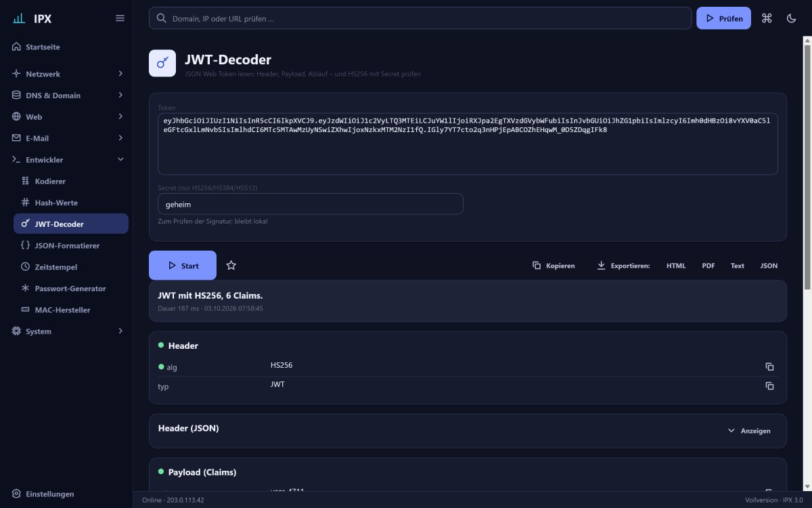The height and width of the screenshot is (508, 812).
Task: Open Passwort-Generator asterisk icon
Action: [26, 289]
